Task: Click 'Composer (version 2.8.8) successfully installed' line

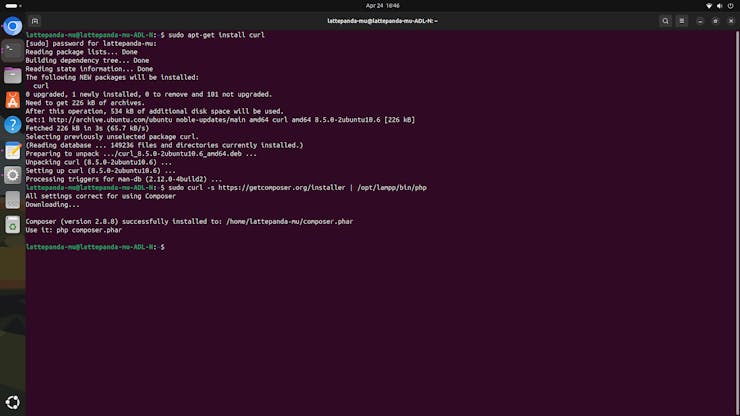Action: coord(189,222)
